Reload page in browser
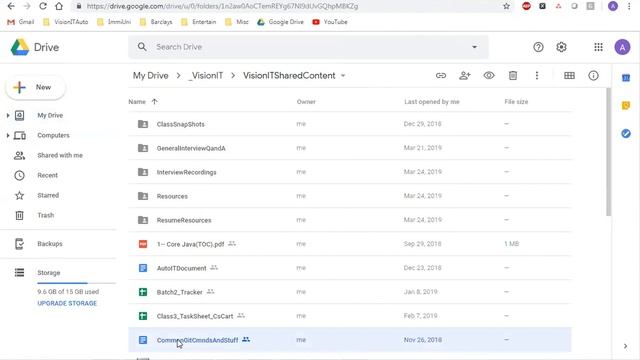 [42, 6]
